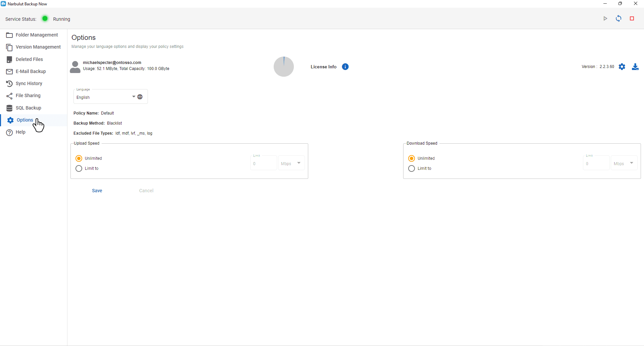Click the File Sharing share icon
The height and width of the screenshot is (346, 644).
(9, 96)
